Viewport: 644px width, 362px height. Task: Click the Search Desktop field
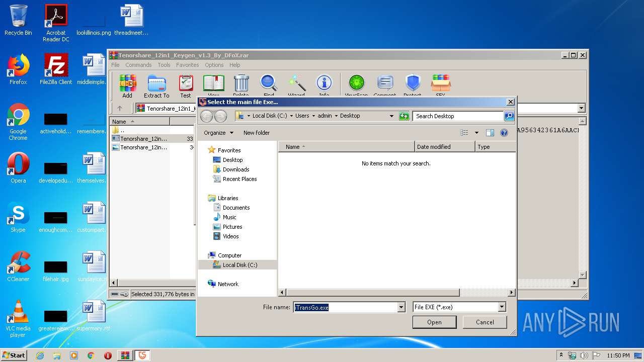click(458, 116)
